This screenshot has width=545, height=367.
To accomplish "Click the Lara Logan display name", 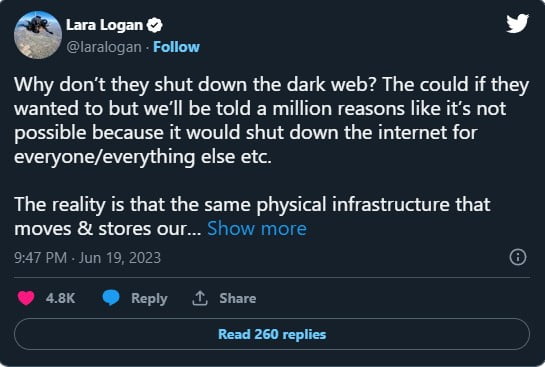I will (104, 25).
